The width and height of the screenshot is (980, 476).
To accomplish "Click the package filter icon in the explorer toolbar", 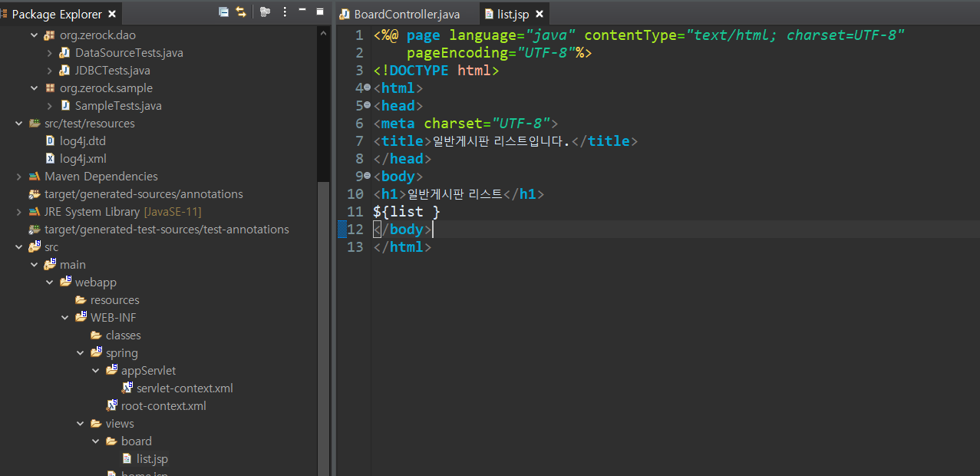I will pos(266,12).
